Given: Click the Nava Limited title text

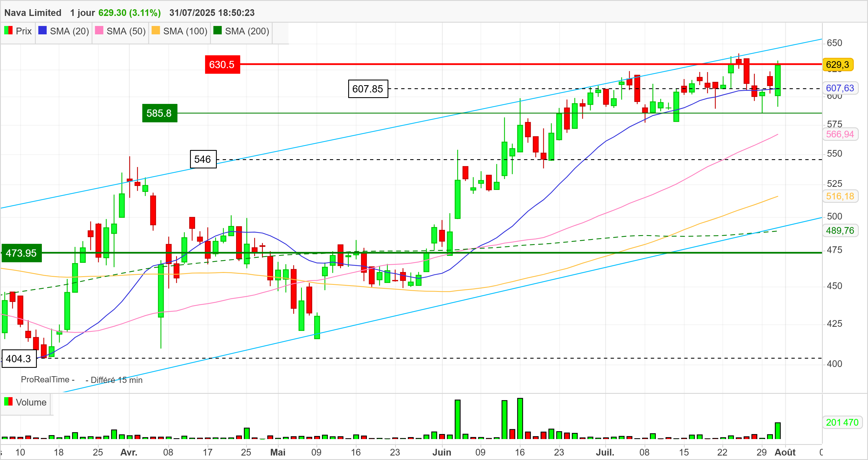Looking at the screenshot, I should 33,13.
